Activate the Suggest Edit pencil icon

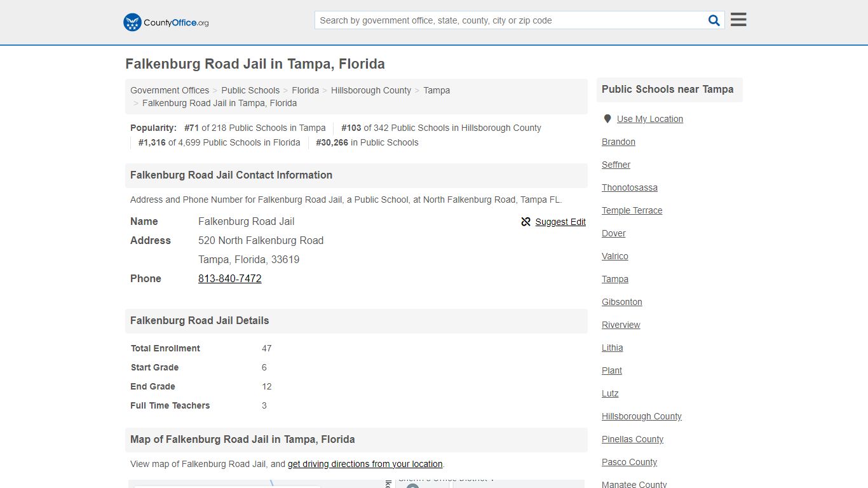coord(526,222)
